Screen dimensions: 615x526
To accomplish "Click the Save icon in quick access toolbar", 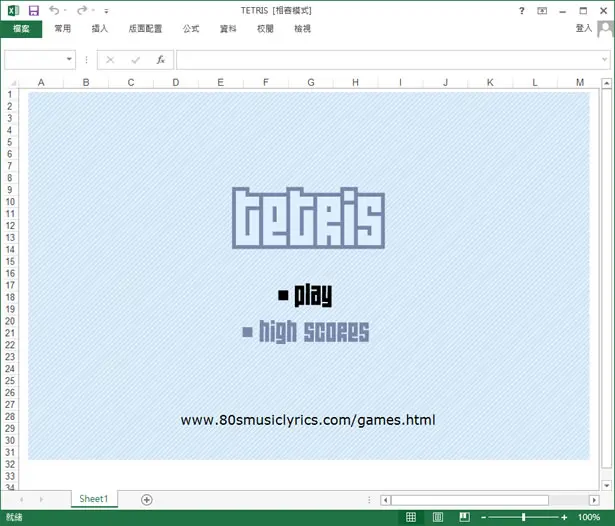I will click(34, 11).
